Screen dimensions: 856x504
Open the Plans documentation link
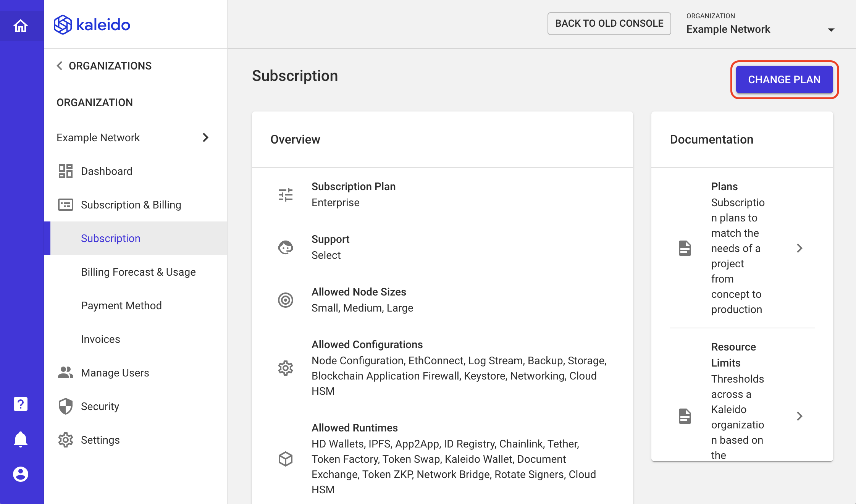pos(742,248)
